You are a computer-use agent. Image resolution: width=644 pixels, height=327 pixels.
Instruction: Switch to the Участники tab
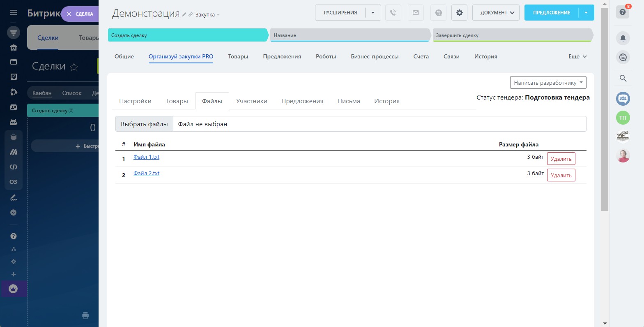pyautogui.click(x=251, y=101)
